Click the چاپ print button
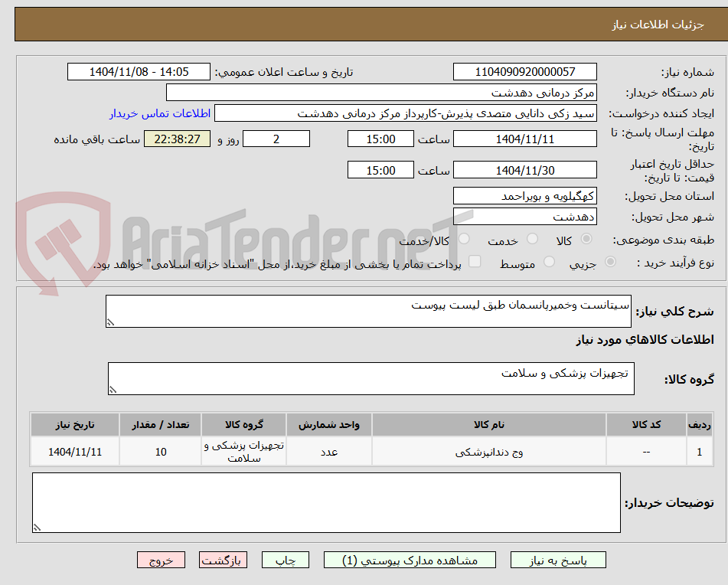Image resolution: width=728 pixels, height=585 pixels. 285,560
